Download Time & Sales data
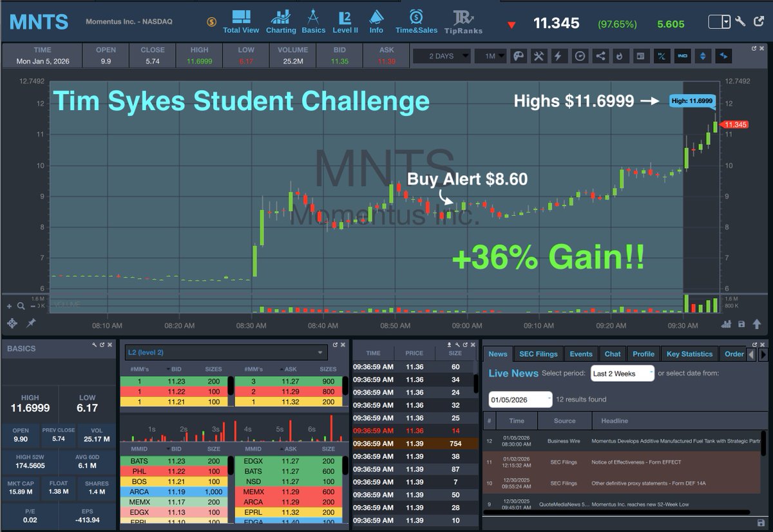The width and height of the screenshot is (773, 532). tap(450, 345)
